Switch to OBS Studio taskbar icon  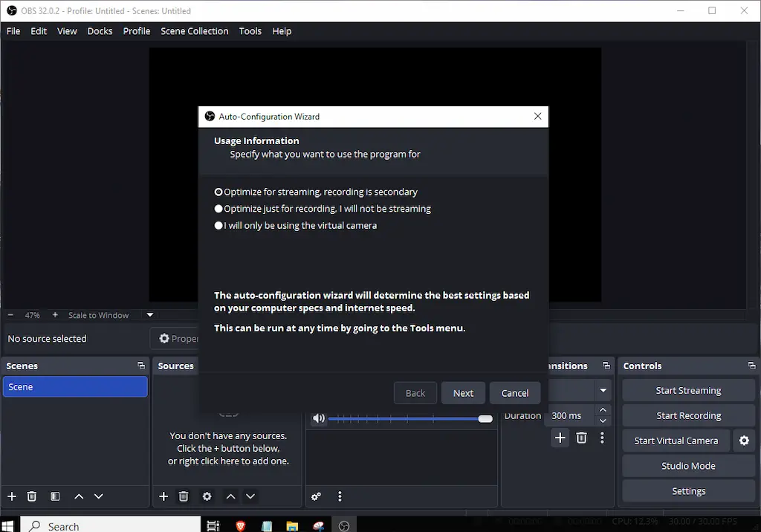344,526
